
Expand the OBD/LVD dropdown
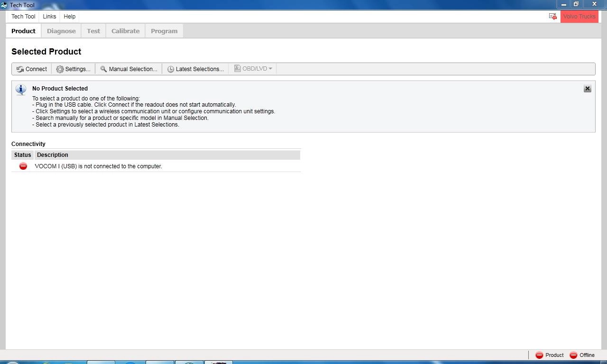[x=253, y=69]
